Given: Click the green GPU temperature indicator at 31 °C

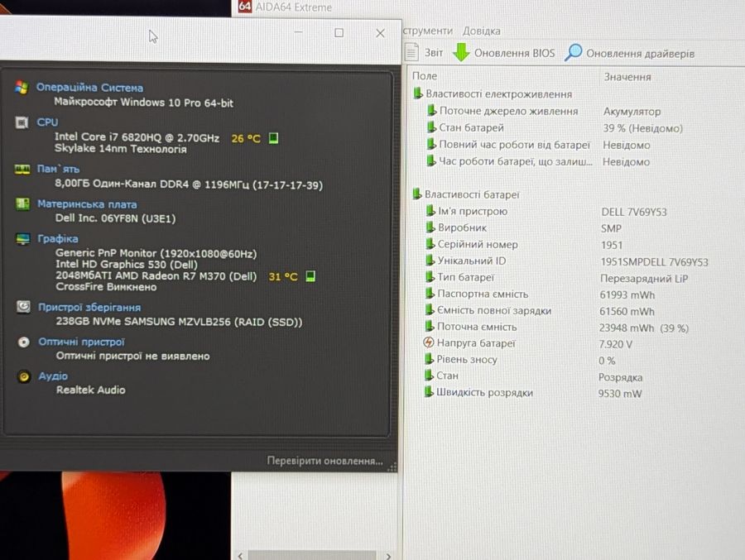Looking at the screenshot, I should 310,276.
